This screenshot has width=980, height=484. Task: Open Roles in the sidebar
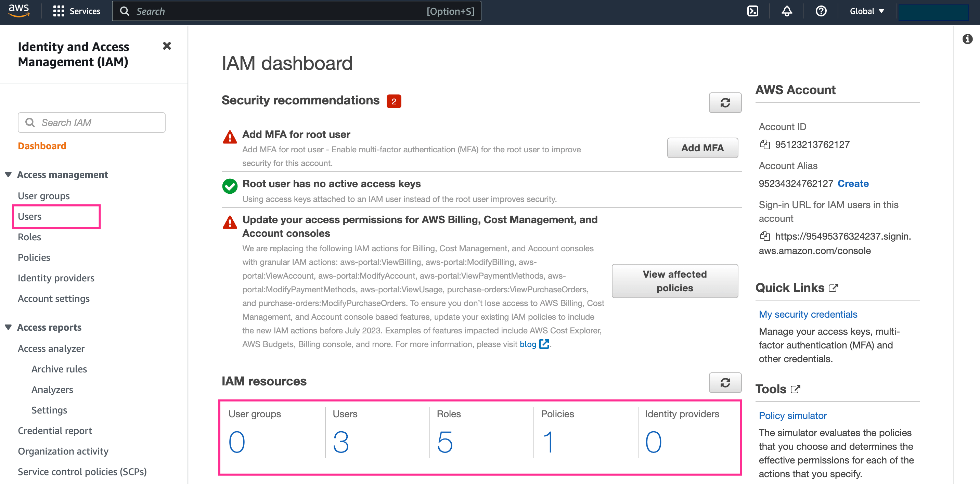[29, 237]
